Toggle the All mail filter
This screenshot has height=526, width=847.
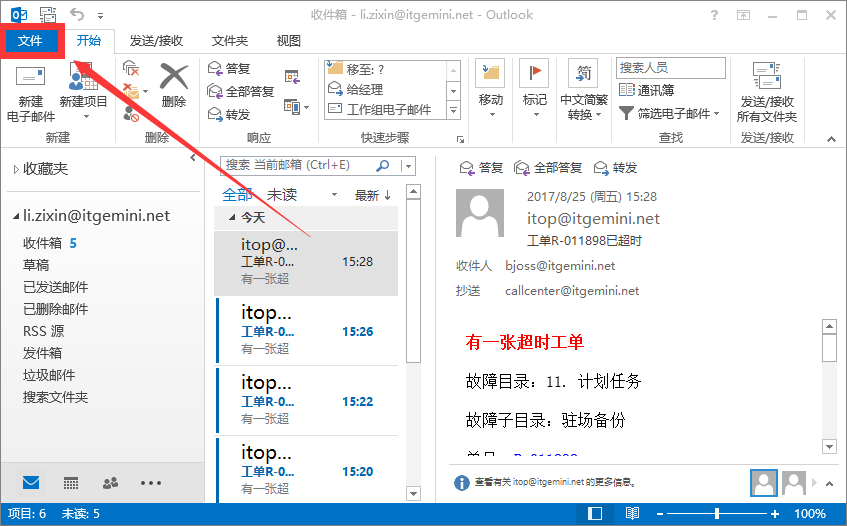coord(237,195)
